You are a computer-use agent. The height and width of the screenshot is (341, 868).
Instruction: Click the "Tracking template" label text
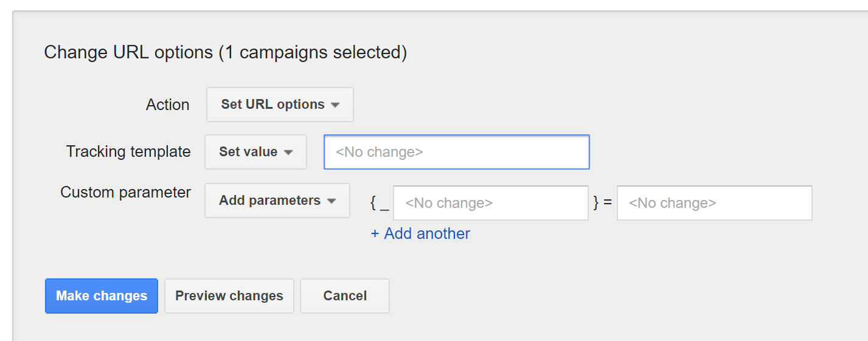point(128,151)
